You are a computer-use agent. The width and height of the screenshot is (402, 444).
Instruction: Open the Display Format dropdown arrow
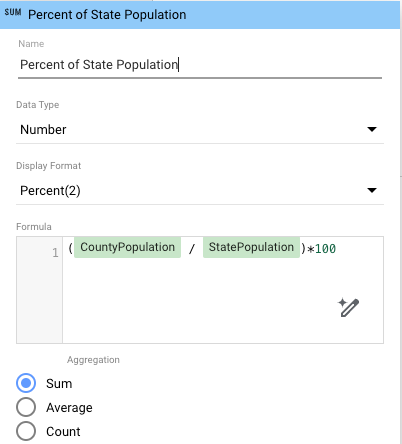coord(372,190)
